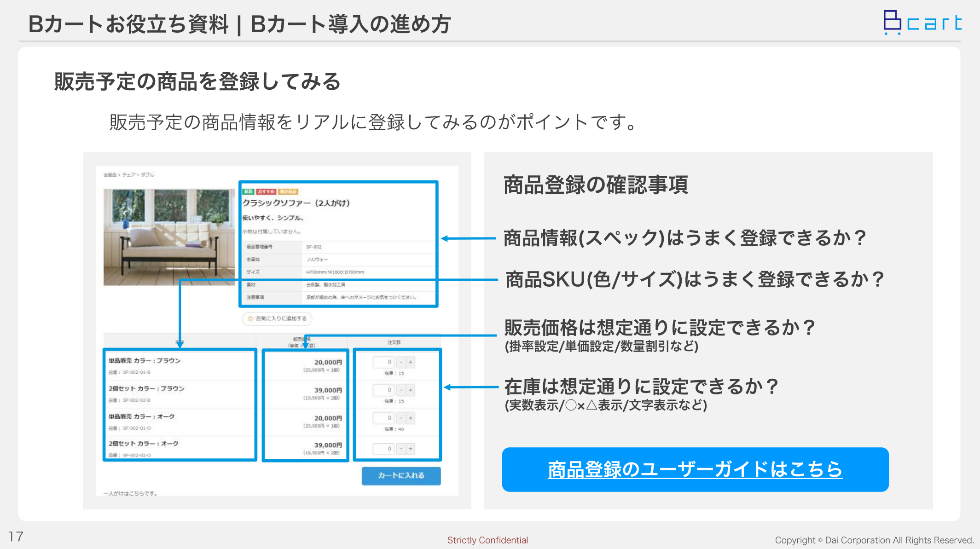
Task: Decrease quantity for 単品販売 カラー：オーク
Action: coord(401,418)
